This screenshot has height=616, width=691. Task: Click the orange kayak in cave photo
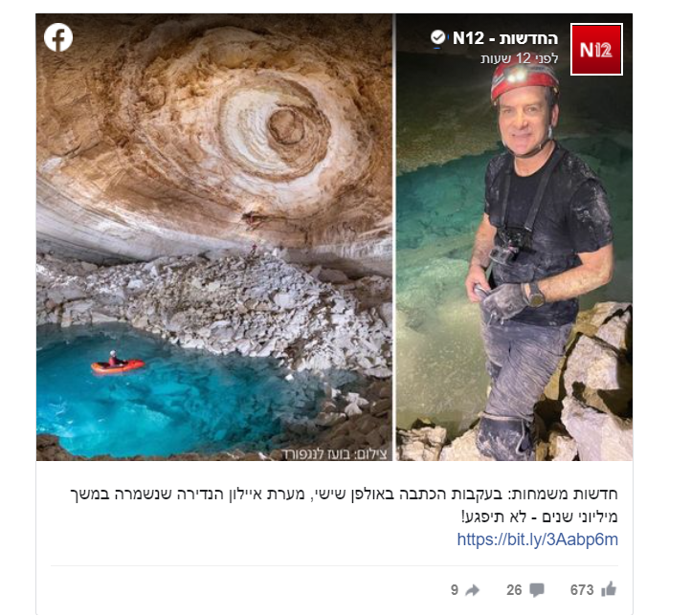coord(117,364)
